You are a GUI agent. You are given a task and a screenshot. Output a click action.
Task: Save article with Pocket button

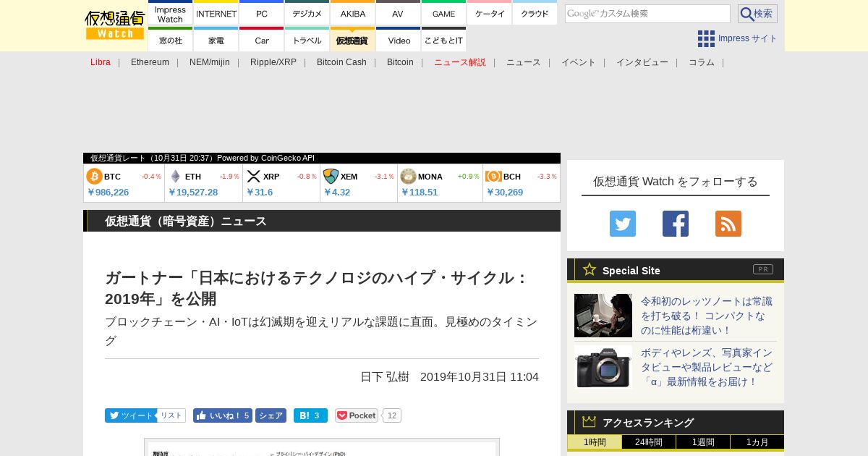[x=357, y=415]
